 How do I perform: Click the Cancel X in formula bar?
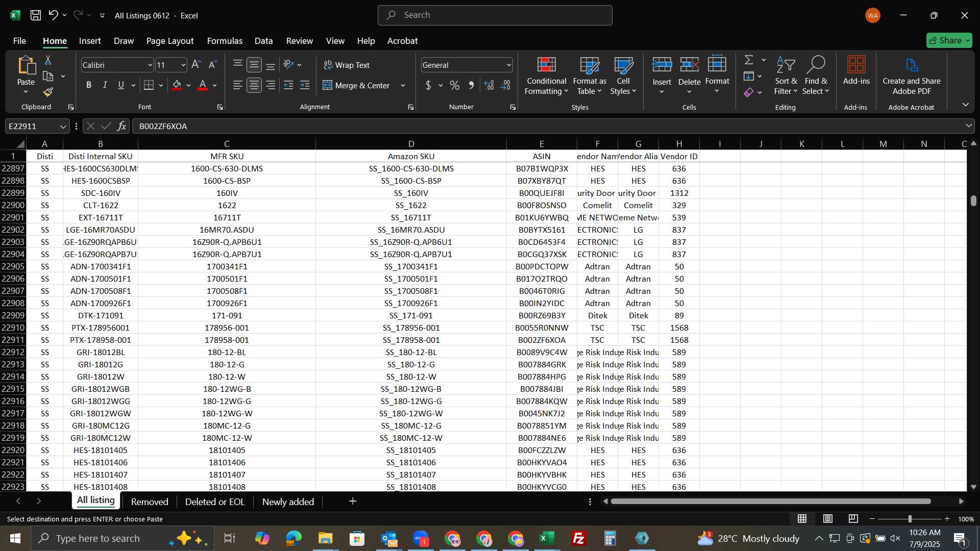(90, 126)
